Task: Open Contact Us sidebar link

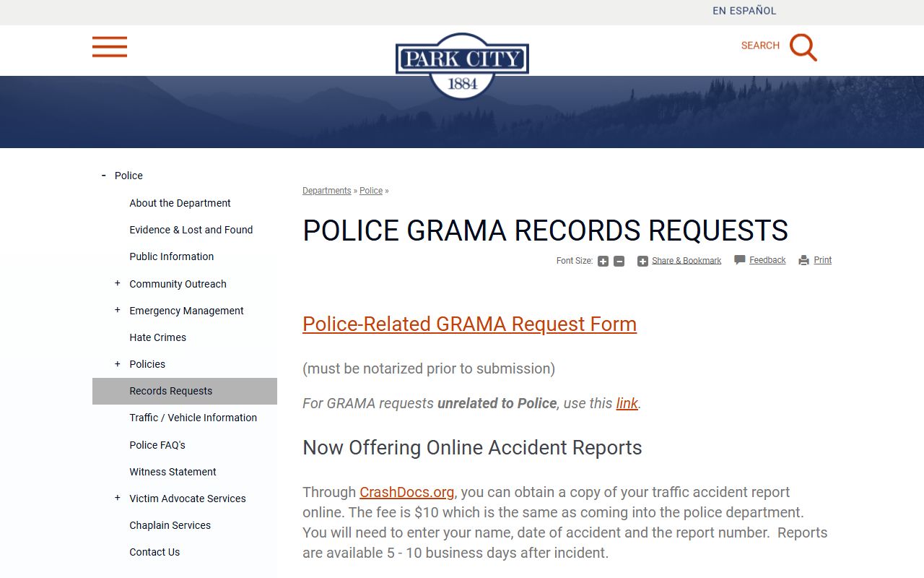Action: pos(154,552)
